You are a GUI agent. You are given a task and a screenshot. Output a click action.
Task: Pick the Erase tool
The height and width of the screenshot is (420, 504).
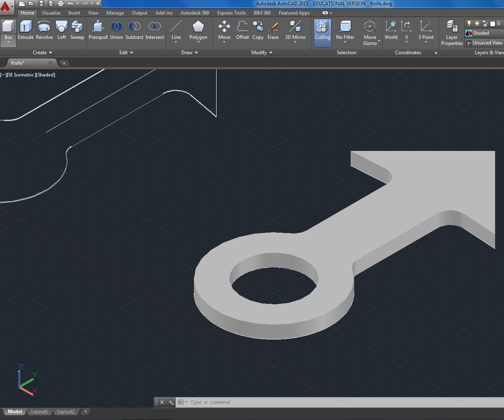pyautogui.click(x=273, y=30)
